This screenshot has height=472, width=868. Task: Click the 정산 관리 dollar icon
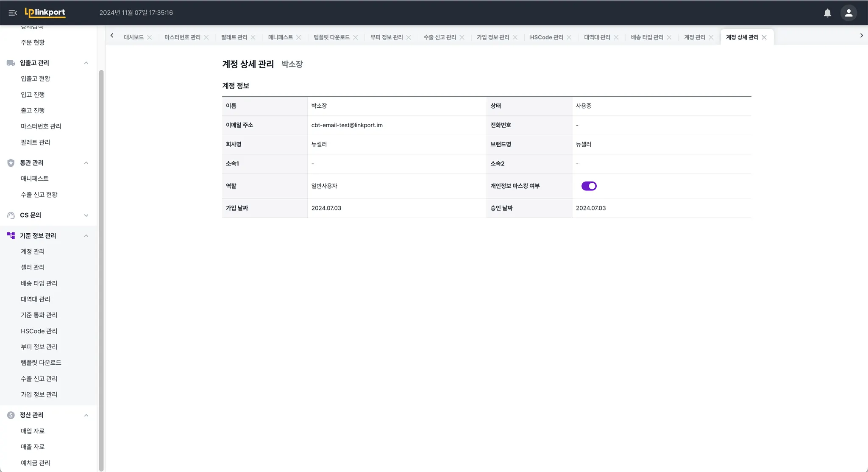(x=11, y=415)
